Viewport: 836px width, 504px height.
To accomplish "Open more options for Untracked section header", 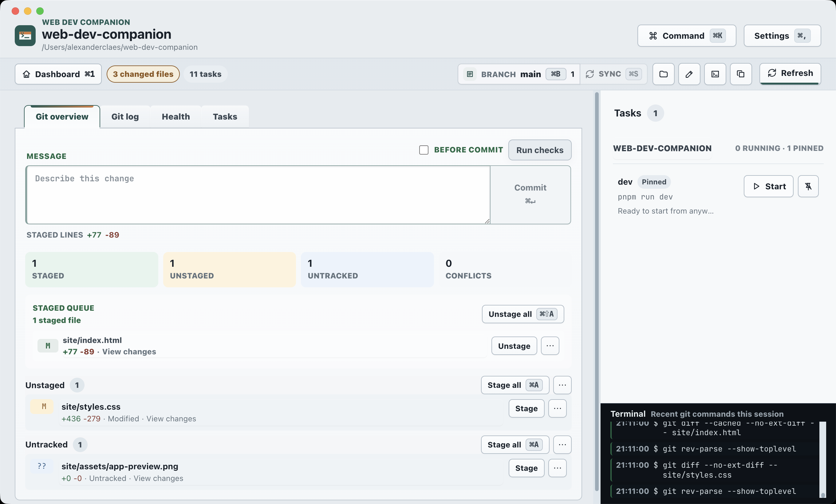I will (x=562, y=445).
